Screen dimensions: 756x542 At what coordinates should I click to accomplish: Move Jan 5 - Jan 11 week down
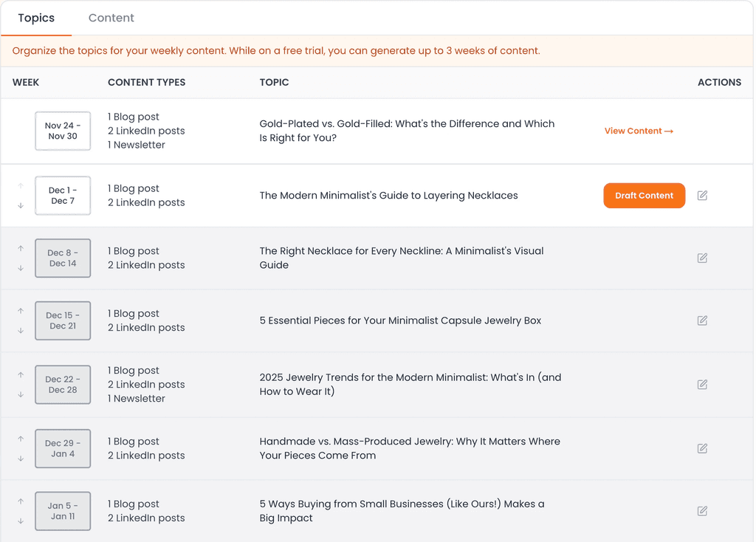click(21, 521)
